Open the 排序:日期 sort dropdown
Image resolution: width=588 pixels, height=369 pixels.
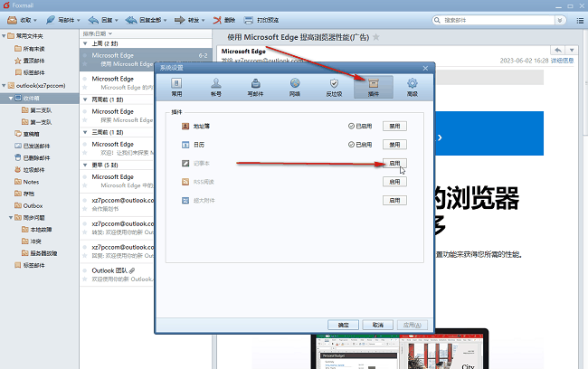click(x=97, y=33)
